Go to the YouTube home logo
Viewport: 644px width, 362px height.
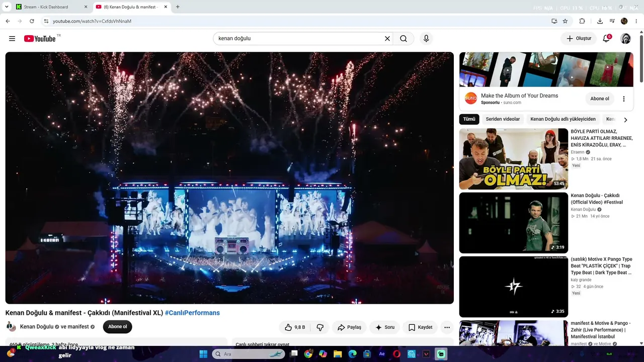[x=40, y=39]
